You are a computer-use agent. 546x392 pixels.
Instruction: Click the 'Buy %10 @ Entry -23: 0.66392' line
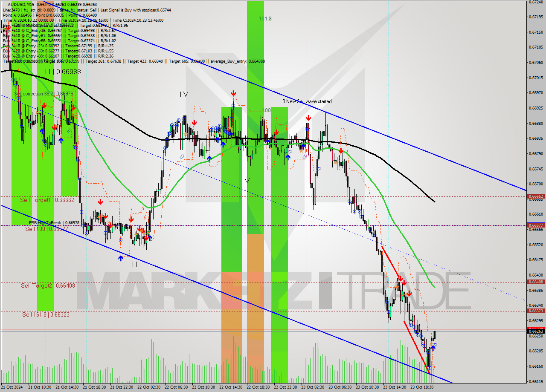click(31, 46)
